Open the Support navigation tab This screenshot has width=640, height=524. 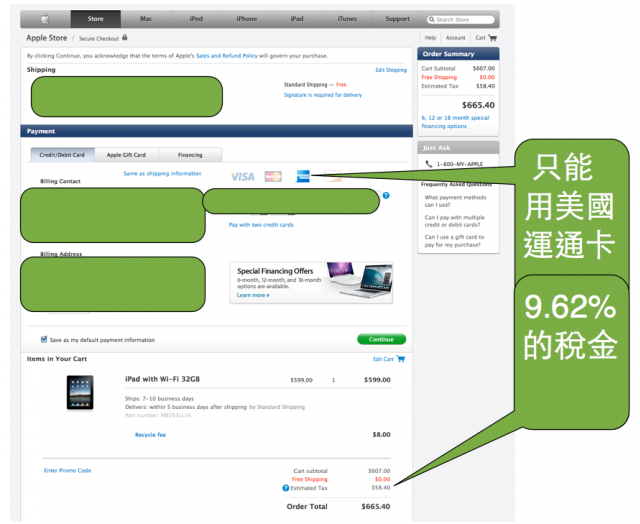coord(397,19)
